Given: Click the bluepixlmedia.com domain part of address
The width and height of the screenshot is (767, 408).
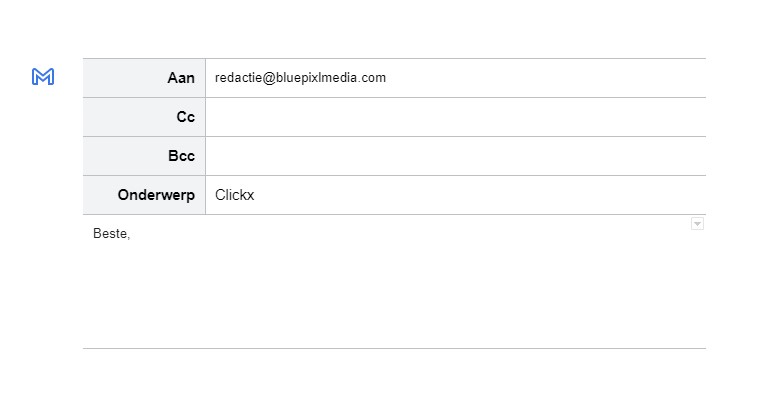Looking at the screenshot, I should [x=331, y=78].
